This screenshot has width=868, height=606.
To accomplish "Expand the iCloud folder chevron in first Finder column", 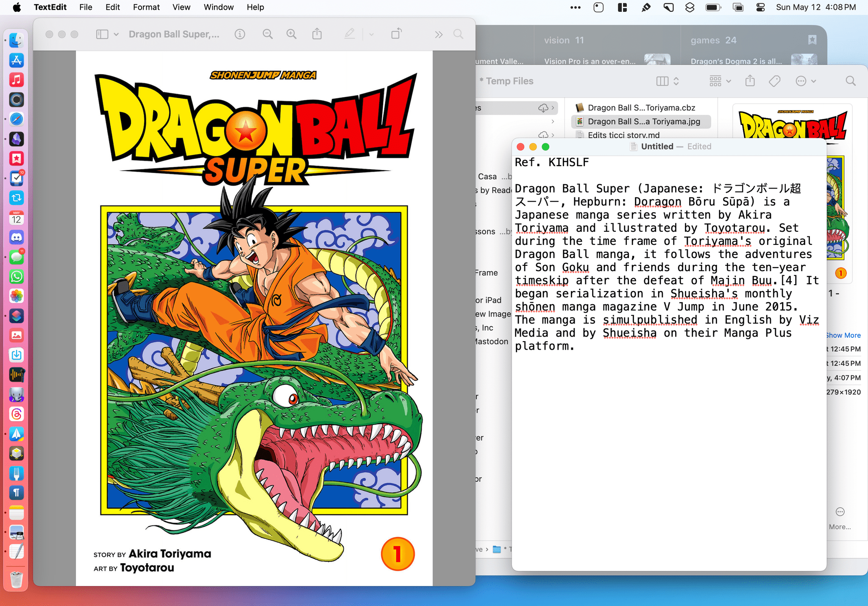I will 553,108.
